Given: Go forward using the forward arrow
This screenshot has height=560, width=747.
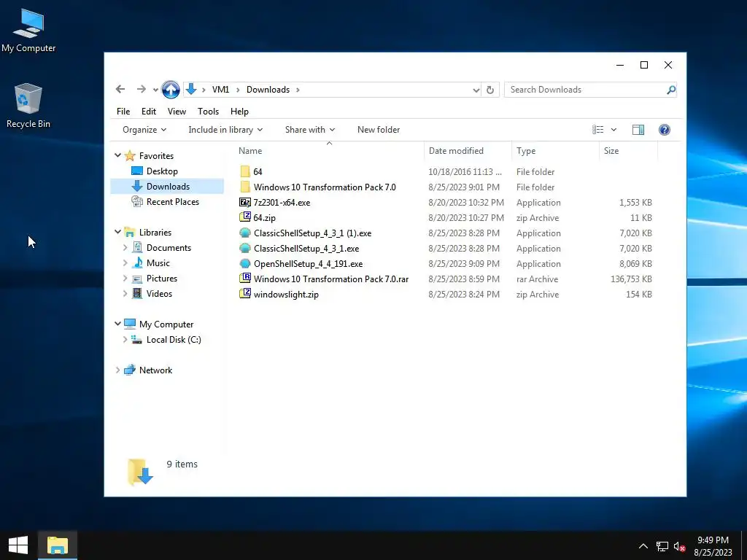Looking at the screenshot, I should click(141, 90).
